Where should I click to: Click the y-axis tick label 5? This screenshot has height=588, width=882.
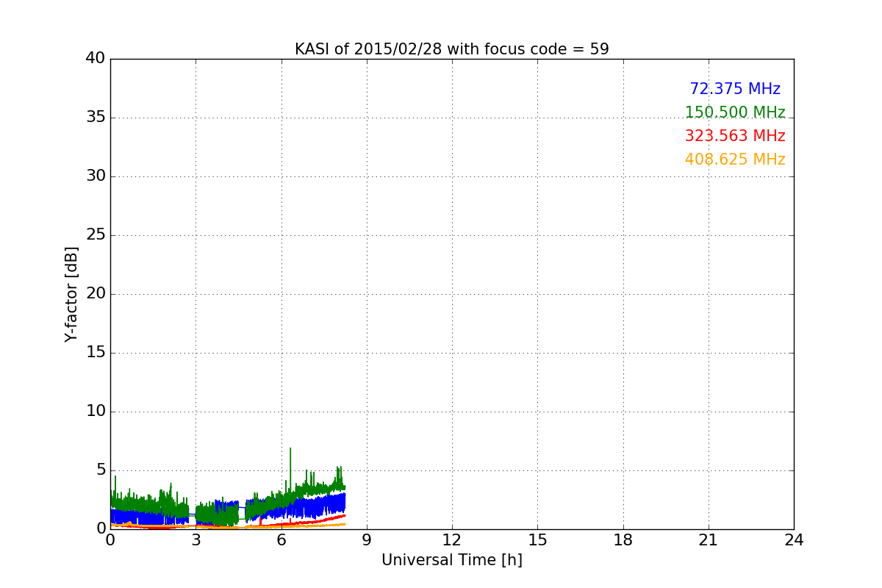pyautogui.click(x=101, y=470)
